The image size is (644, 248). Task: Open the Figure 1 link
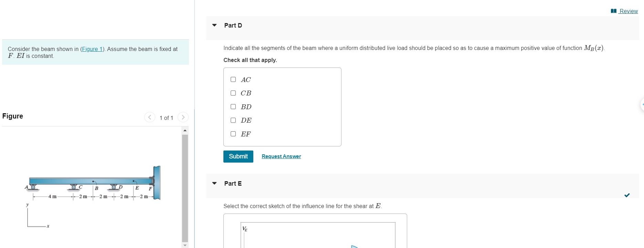tap(92, 49)
